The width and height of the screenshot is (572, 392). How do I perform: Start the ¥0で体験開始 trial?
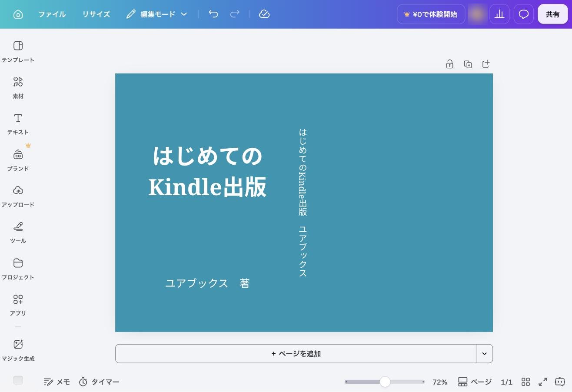click(x=431, y=14)
